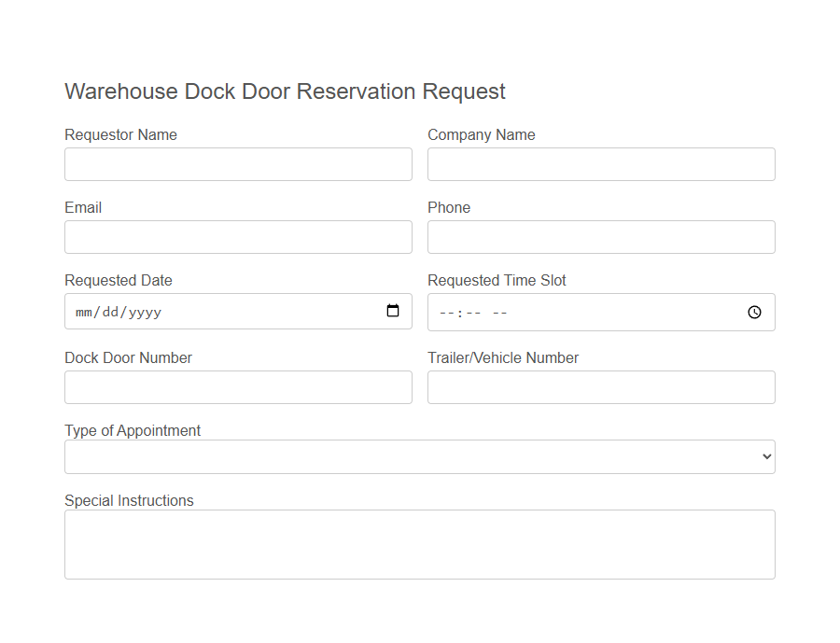The height and width of the screenshot is (643, 840).
Task: Click the Requested Date input box
Action: pos(233,311)
